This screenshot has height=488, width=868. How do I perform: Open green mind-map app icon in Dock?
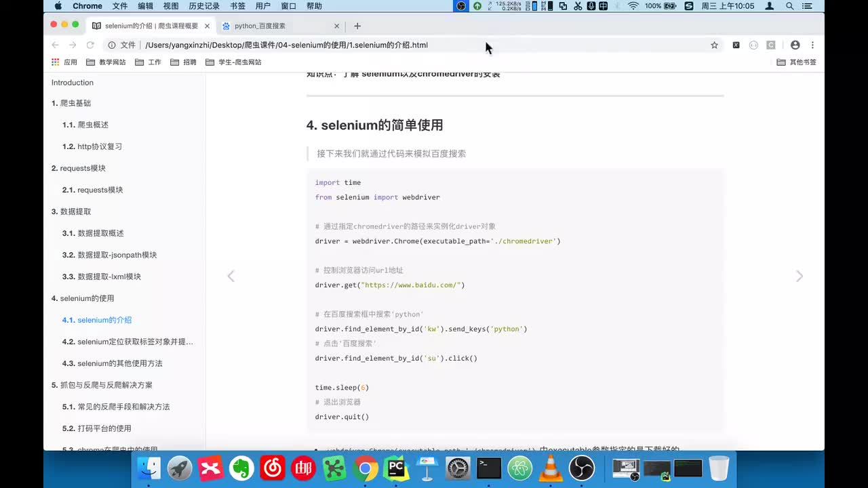pos(334,468)
